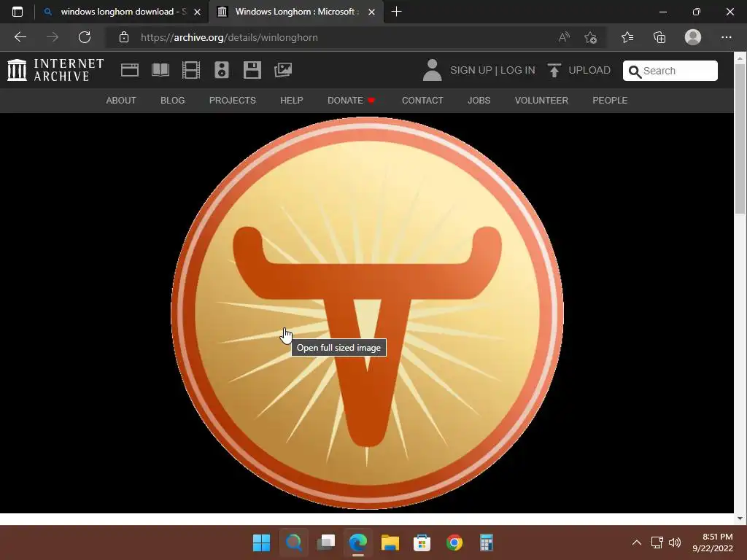Open the Internet Archive images icon

[283, 70]
